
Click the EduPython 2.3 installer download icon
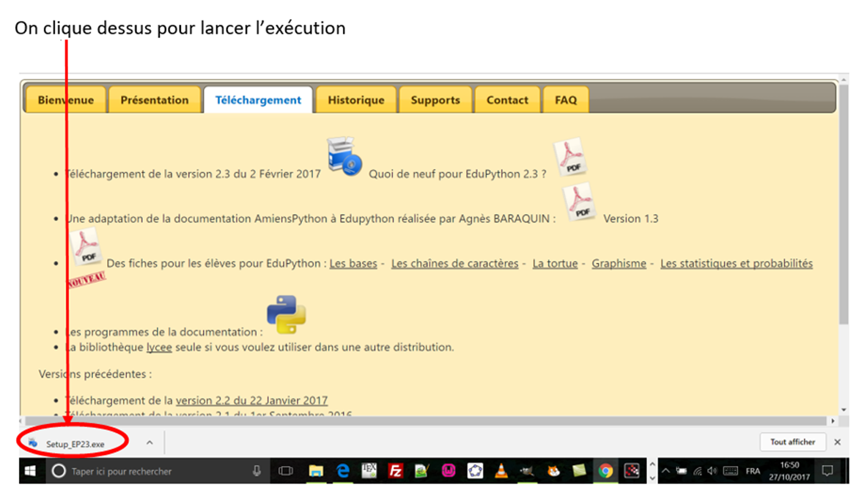point(344,156)
